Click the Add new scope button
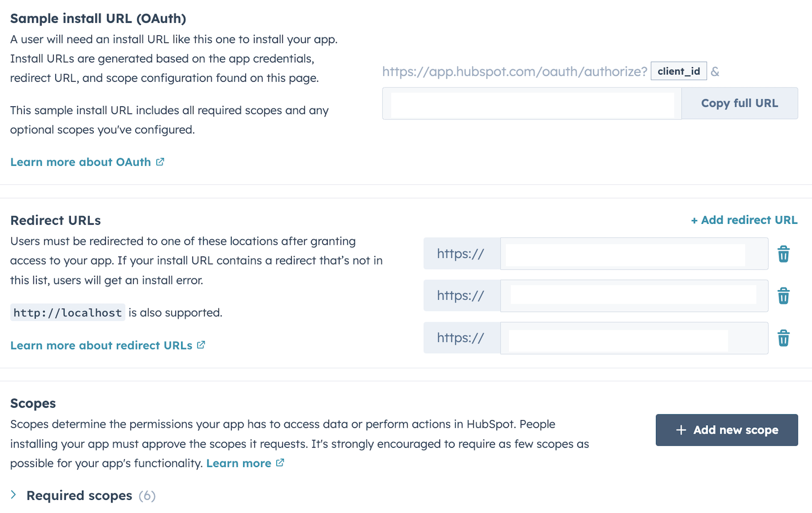The width and height of the screenshot is (812, 513). coord(727,430)
